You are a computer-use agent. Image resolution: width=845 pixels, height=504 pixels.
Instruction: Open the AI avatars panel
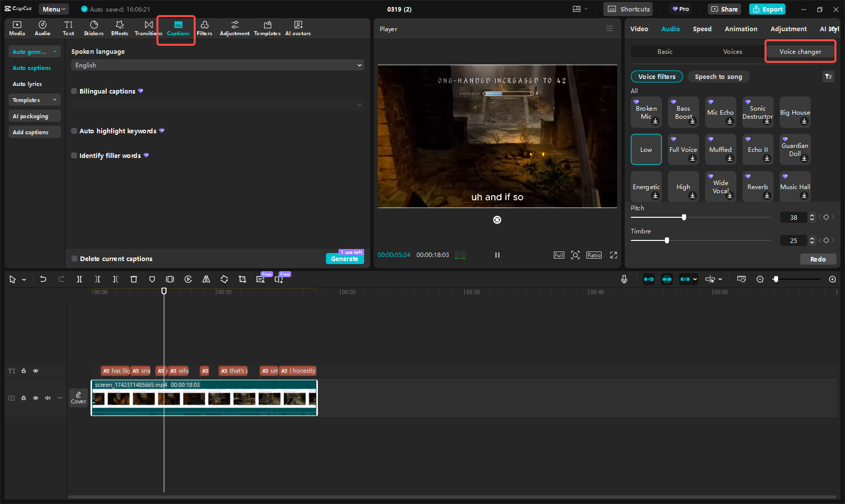tap(298, 28)
